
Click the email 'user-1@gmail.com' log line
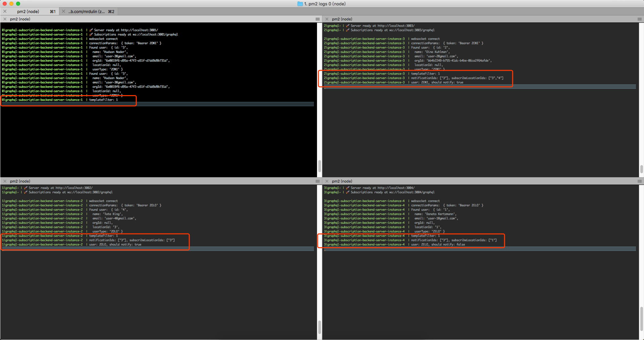[436, 218]
